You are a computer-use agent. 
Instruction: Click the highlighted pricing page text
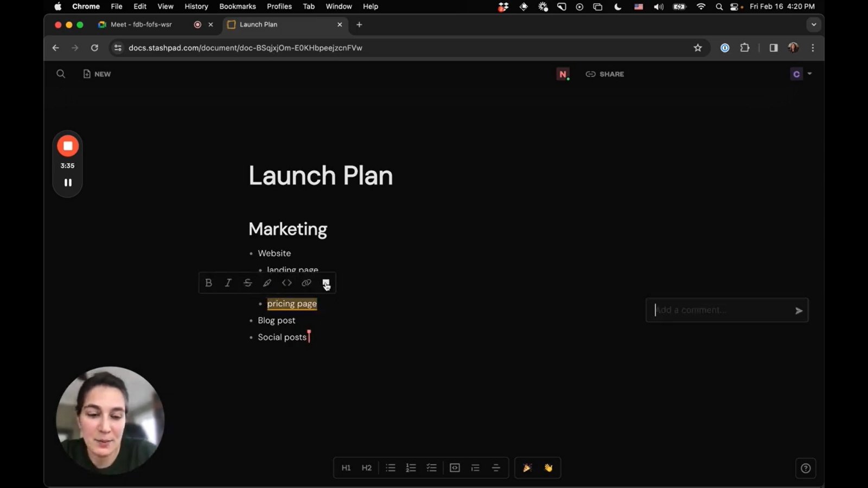coord(292,304)
